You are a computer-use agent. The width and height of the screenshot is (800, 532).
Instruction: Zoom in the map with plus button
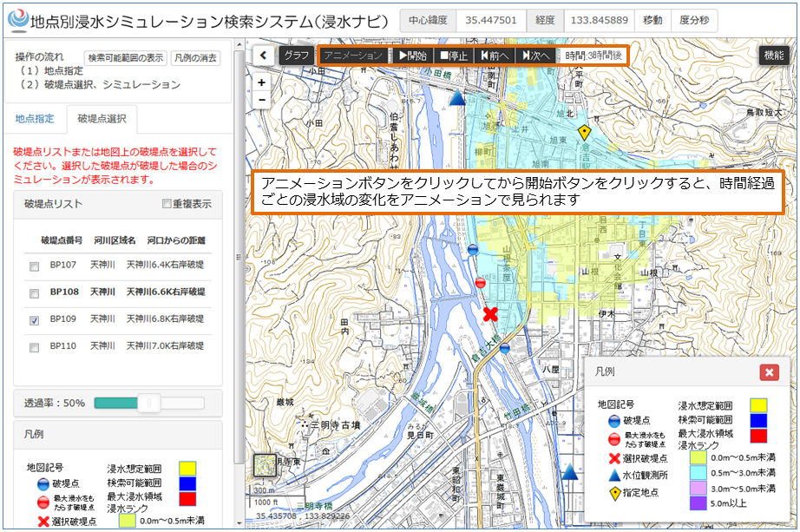pyautogui.click(x=262, y=82)
